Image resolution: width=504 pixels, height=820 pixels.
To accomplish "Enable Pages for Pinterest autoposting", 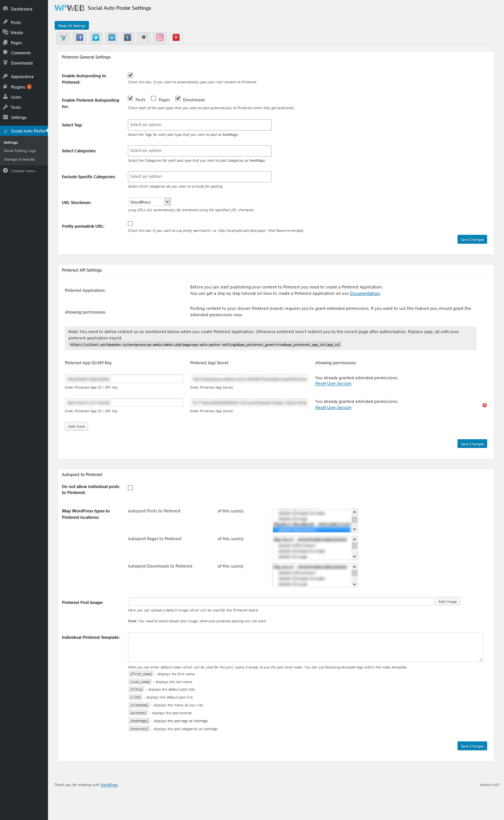I will pos(154,99).
